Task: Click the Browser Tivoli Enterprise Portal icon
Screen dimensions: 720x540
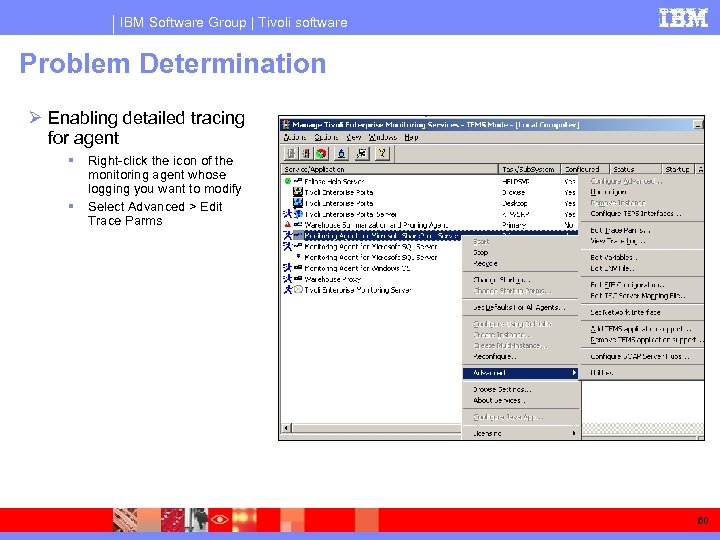Action: tap(298, 192)
